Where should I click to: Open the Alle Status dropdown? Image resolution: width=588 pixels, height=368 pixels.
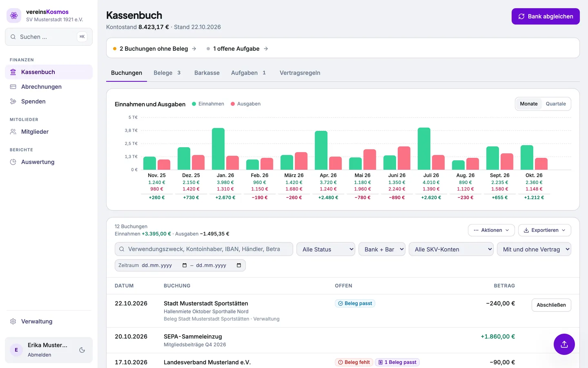pyautogui.click(x=326, y=249)
